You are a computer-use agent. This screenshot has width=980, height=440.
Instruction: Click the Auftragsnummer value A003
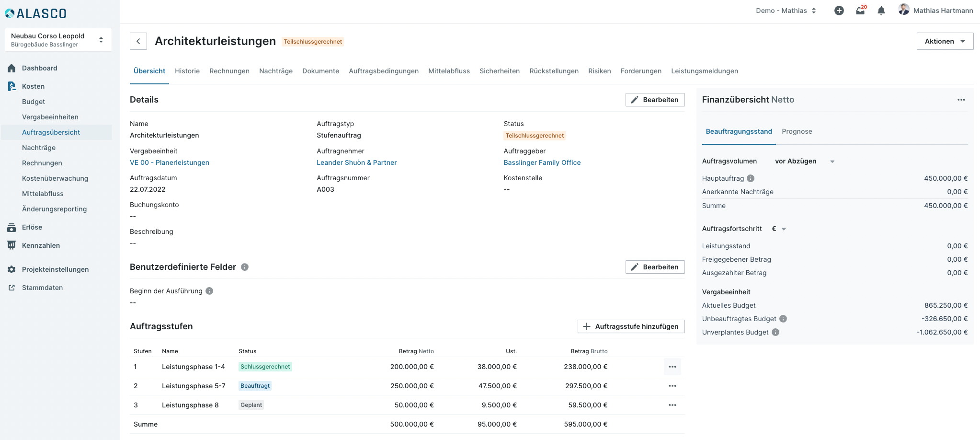326,189
